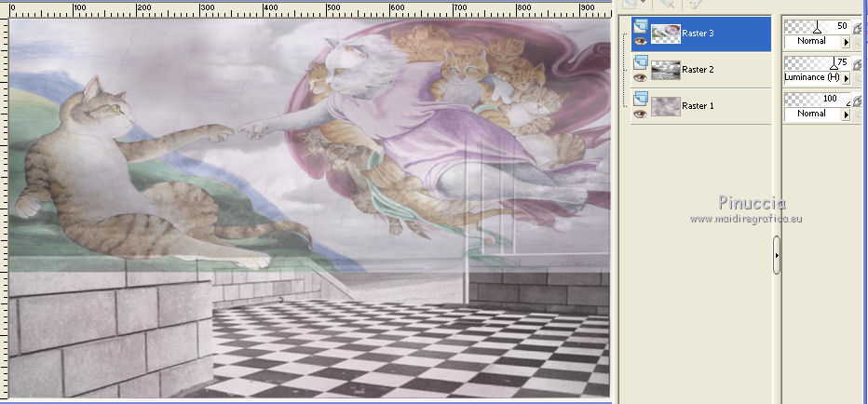This screenshot has width=868, height=404.
Task: Click the Luminance (H) blend mode field
Action: 813,77
